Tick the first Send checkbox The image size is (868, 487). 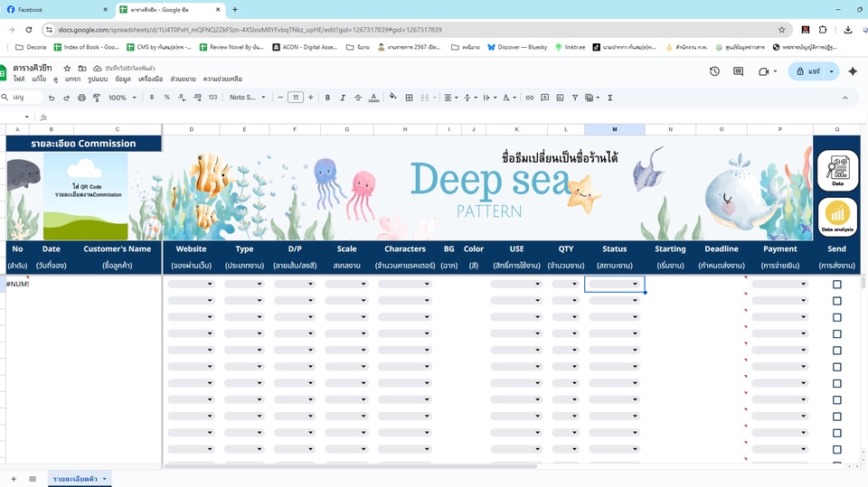[836, 285]
